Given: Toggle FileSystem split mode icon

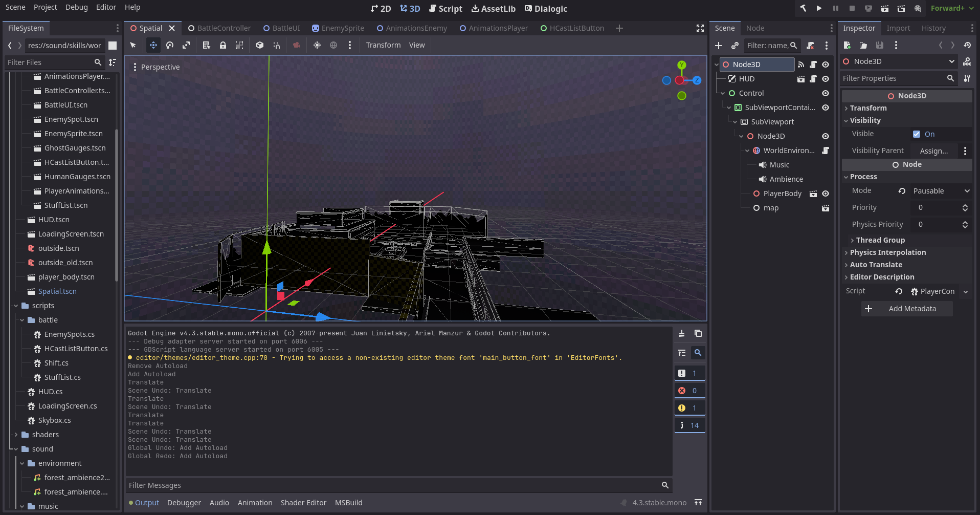Looking at the screenshot, I should pos(113,46).
